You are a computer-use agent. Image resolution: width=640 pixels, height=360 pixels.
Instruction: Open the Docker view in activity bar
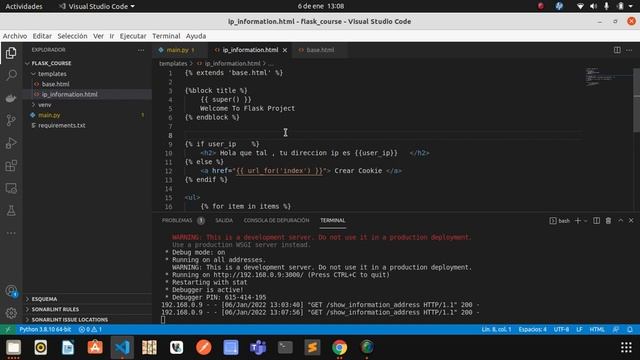click(11, 98)
